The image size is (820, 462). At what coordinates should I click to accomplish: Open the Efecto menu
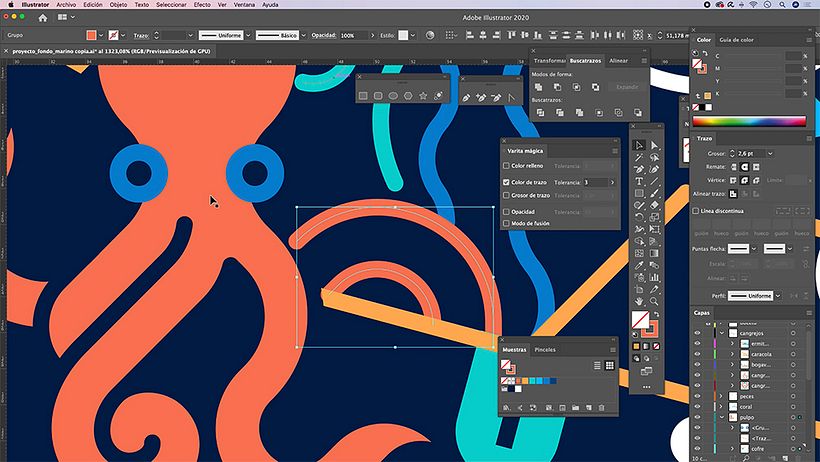pos(202,4)
